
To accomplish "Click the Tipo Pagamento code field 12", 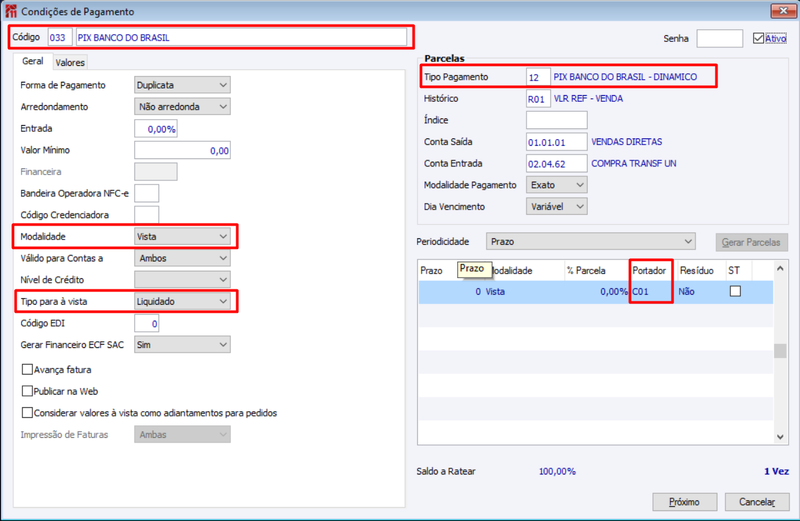I will click(538, 77).
